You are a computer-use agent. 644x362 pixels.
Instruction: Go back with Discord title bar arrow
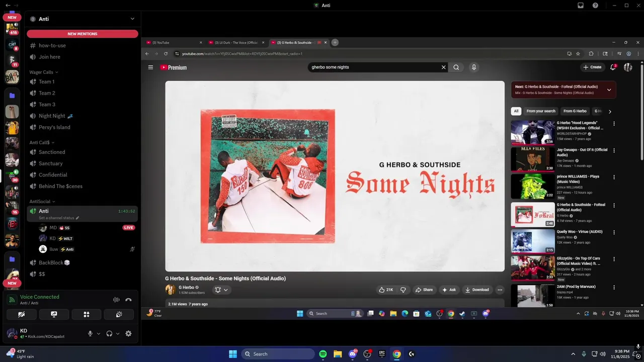8,5
